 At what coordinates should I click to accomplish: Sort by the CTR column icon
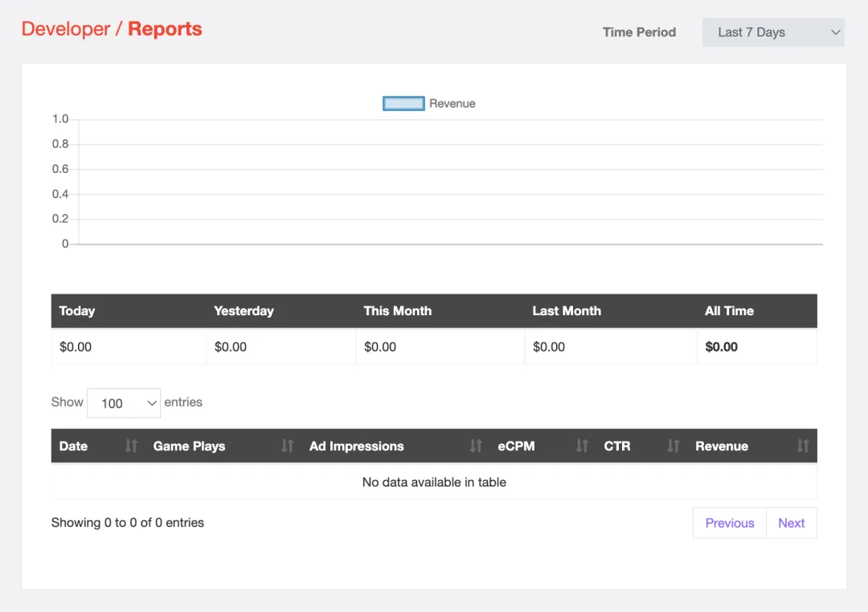click(674, 446)
